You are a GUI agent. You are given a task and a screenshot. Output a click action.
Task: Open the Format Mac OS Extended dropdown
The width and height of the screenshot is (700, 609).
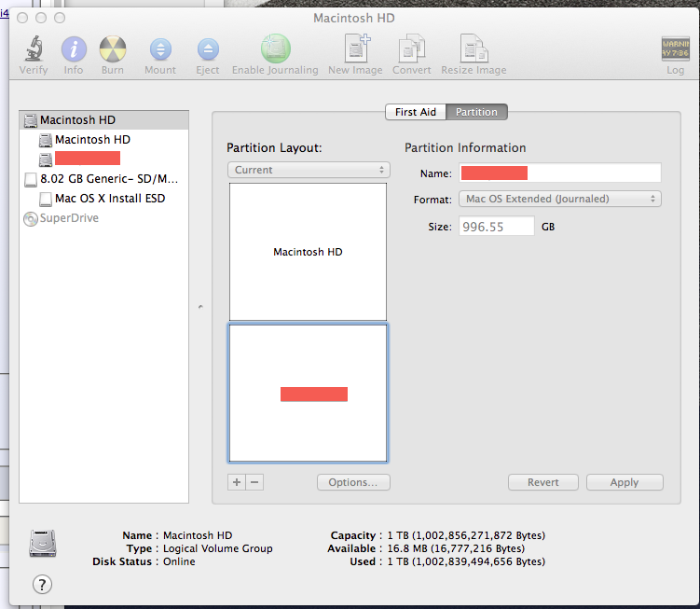pyautogui.click(x=560, y=199)
